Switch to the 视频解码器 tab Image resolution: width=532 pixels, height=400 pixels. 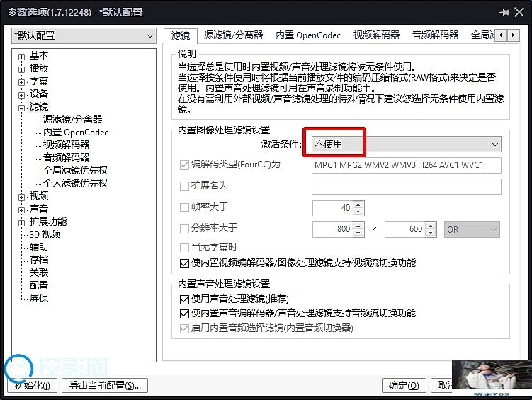[376, 35]
